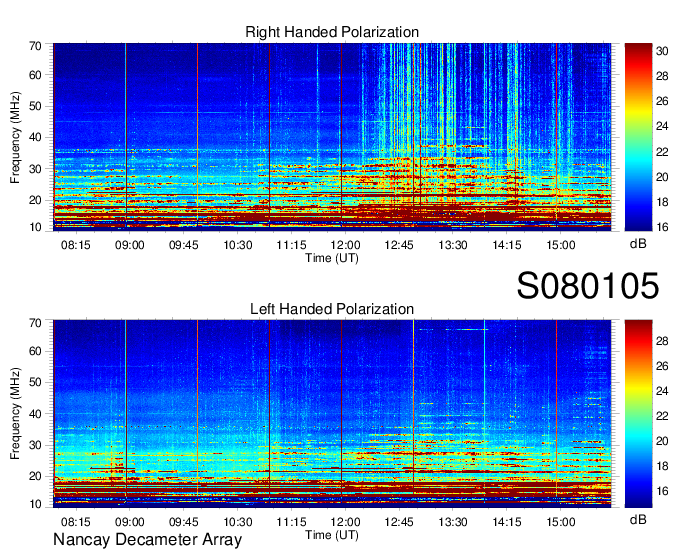Click the 14:15 tick under the Left Handed plot

pyautogui.click(x=507, y=522)
